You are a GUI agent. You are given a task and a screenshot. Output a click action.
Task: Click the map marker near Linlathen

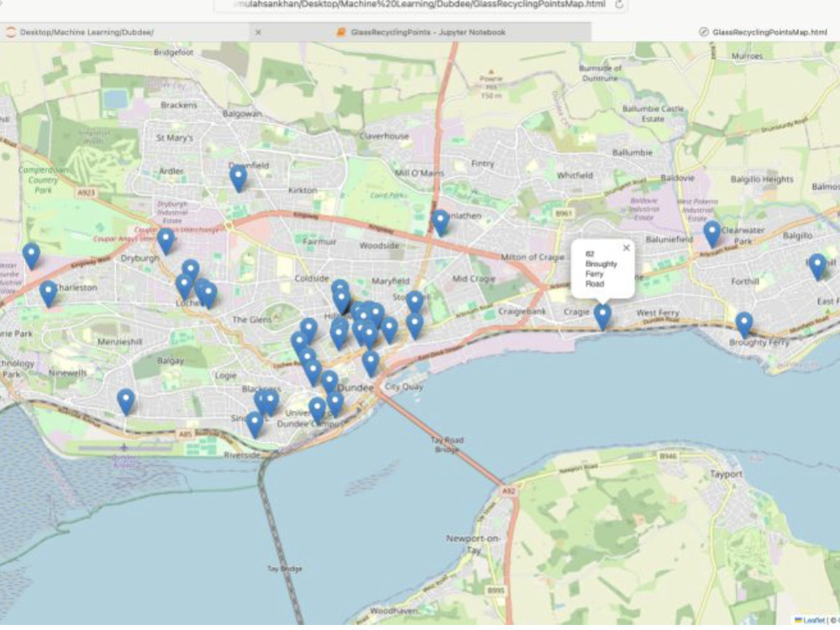440,223
